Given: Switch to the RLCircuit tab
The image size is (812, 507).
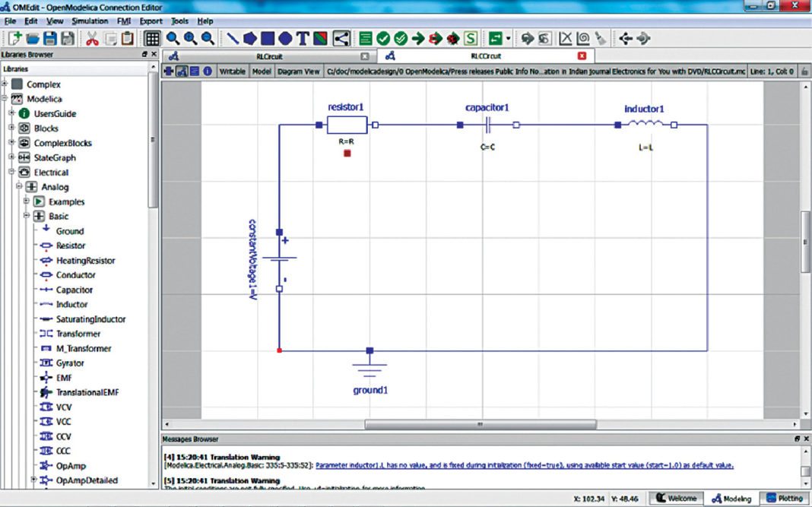Looking at the screenshot, I should pyautogui.click(x=270, y=55).
